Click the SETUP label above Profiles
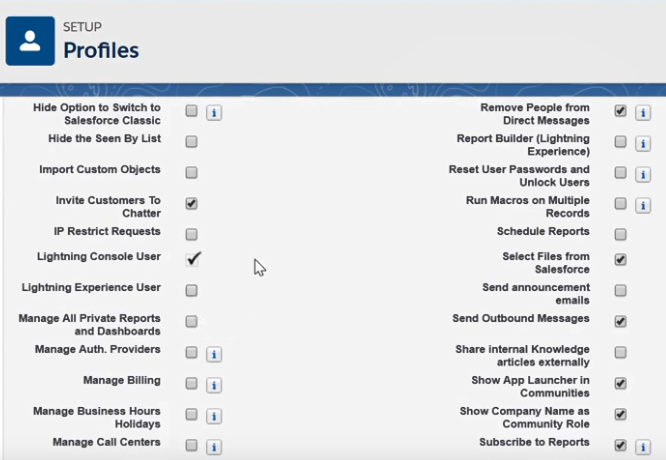Image resolution: width=666 pixels, height=460 pixels. pyautogui.click(x=82, y=27)
